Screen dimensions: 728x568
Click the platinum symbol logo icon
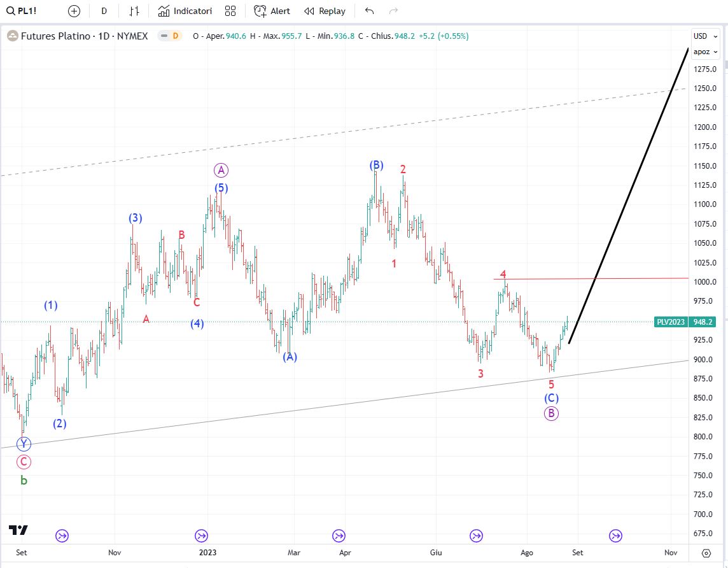click(x=13, y=36)
